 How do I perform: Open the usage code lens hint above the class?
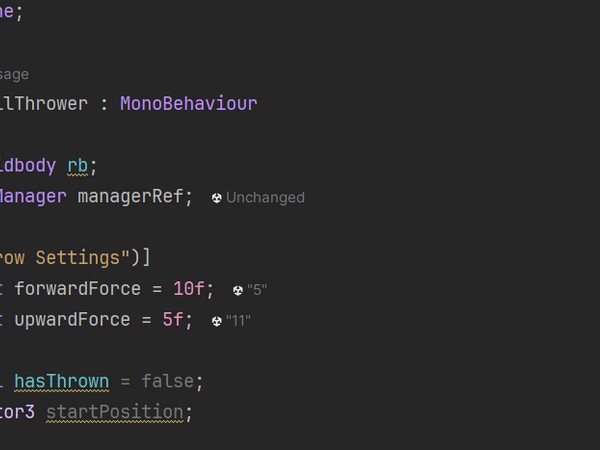coord(14,74)
